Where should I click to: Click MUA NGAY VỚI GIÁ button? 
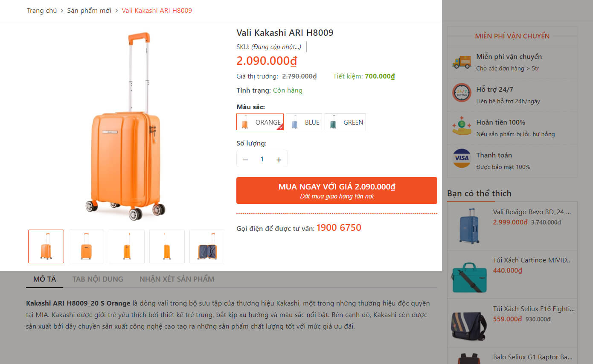[x=337, y=190]
